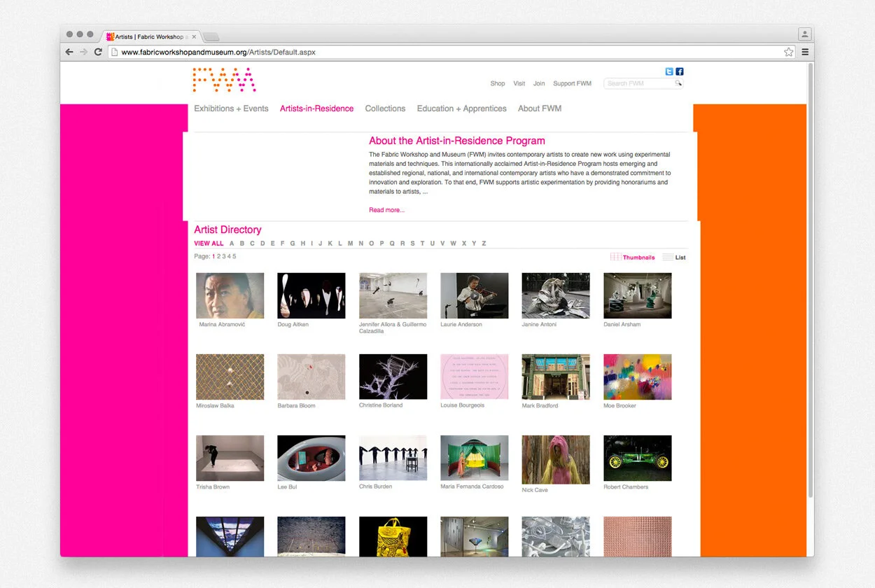This screenshot has height=588, width=875.
Task: Open Laurie Anderson thumbnail
Action: (x=475, y=295)
